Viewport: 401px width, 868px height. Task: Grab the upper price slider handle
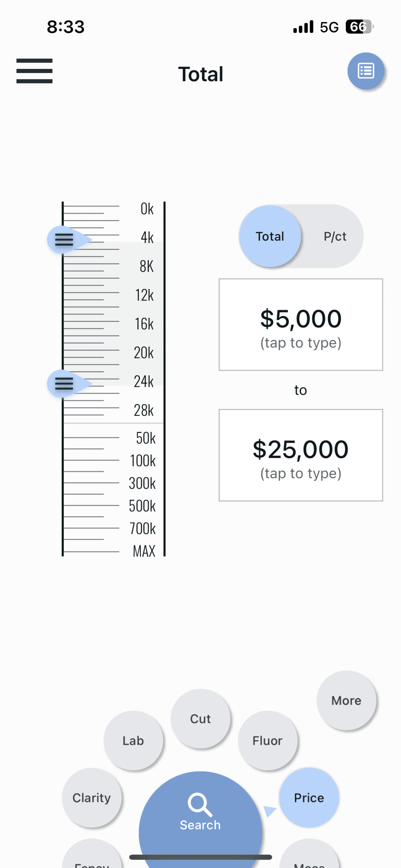pyautogui.click(x=69, y=240)
